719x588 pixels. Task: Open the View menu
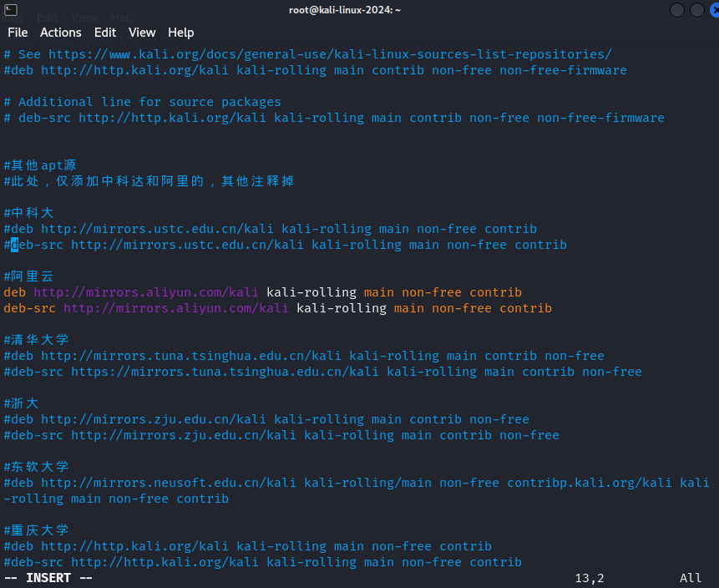[x=142, y=33]
